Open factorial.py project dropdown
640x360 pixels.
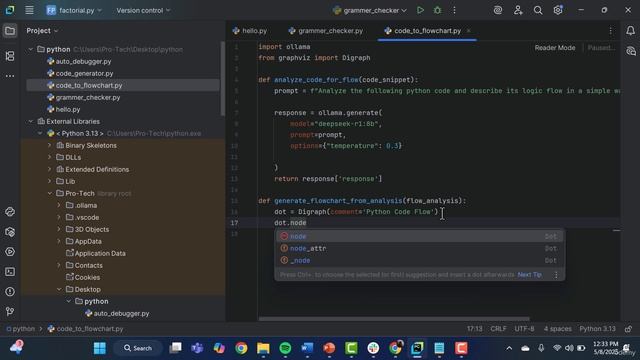click(x=74, y=10)
